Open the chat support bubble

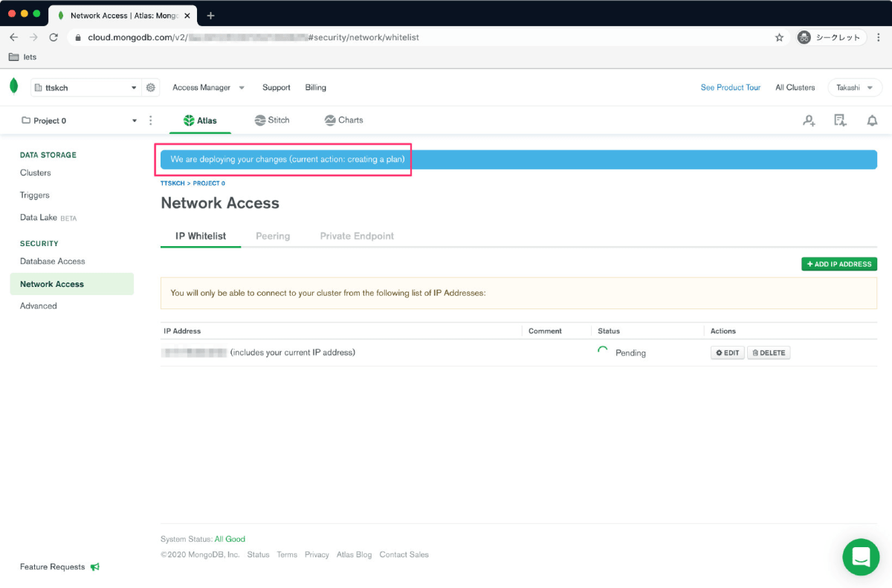pyautogui.click(x=861, y=557)
